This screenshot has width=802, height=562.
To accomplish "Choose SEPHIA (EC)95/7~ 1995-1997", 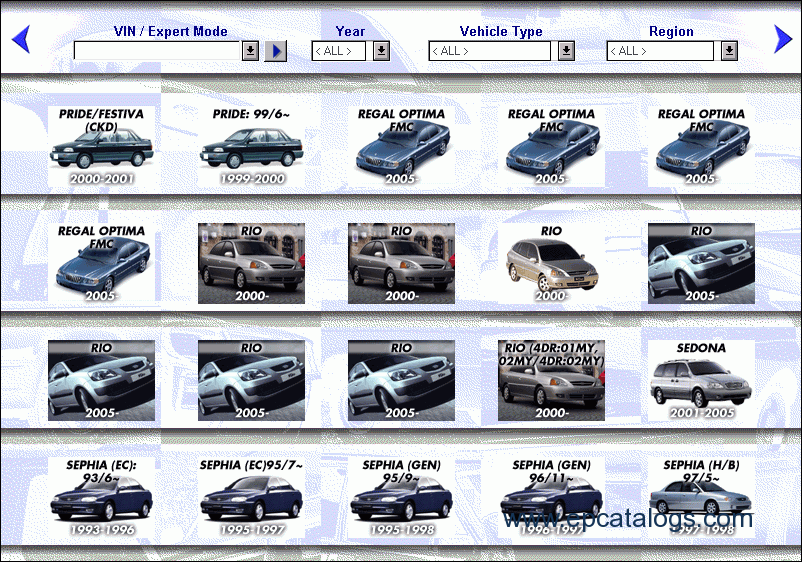I will 251,498.
